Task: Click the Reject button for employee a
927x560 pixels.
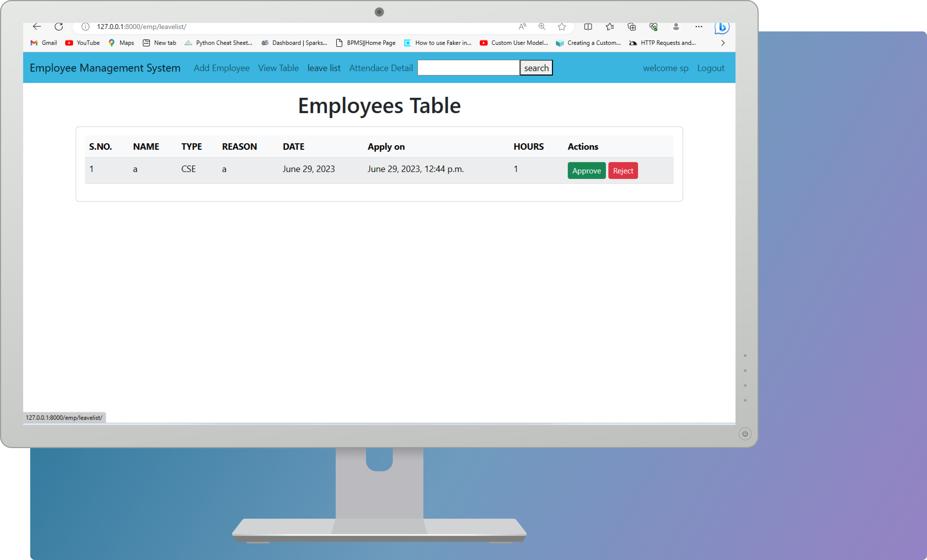Action: coord(622,170)
